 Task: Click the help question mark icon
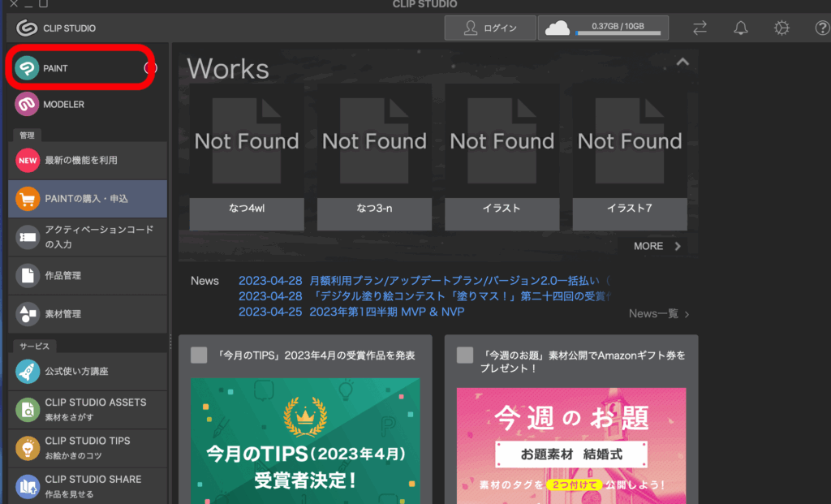(821, 28)
